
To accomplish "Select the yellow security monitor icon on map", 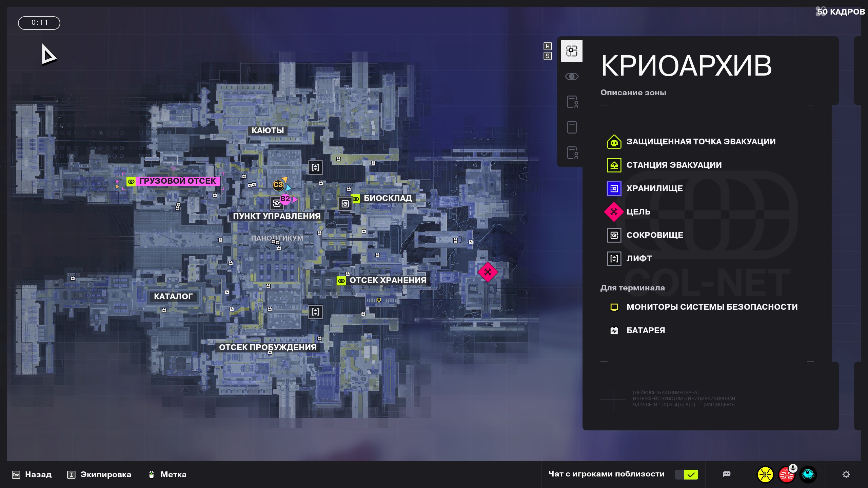I will point(379,300).
